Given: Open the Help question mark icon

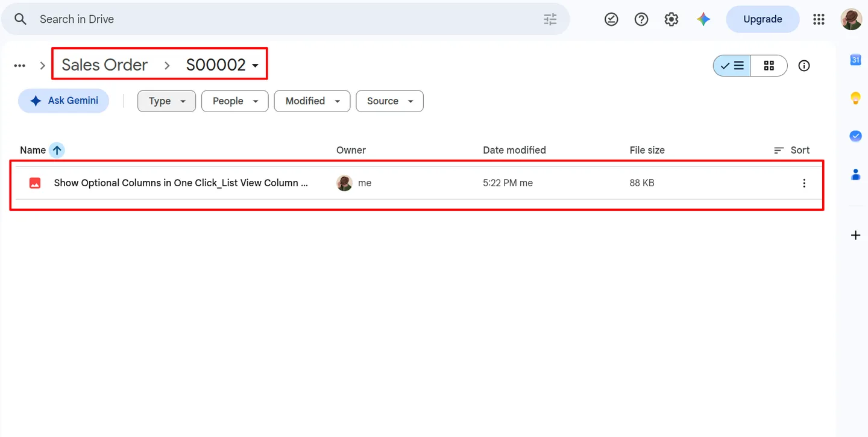Looking at the screenshot, I should (641, 19).
